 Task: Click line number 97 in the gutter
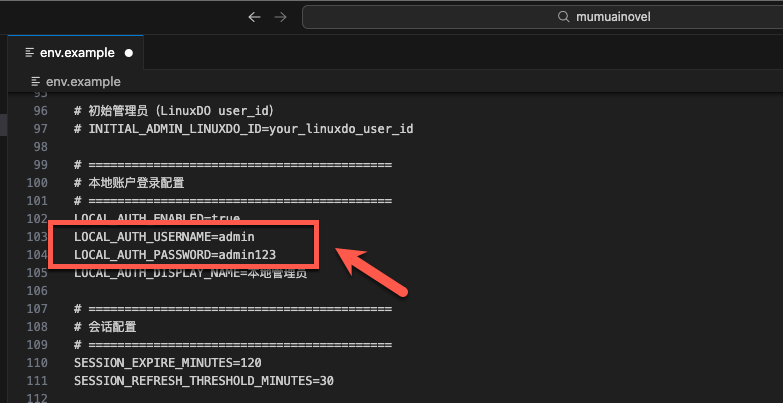pyautogui.click(x=40, y=128)
